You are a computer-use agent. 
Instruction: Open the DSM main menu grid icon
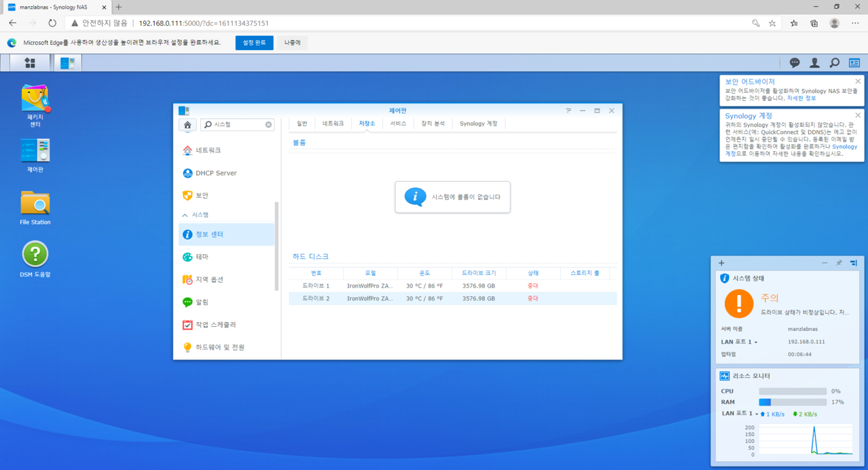pyautogui.click(x=29, y=62)
